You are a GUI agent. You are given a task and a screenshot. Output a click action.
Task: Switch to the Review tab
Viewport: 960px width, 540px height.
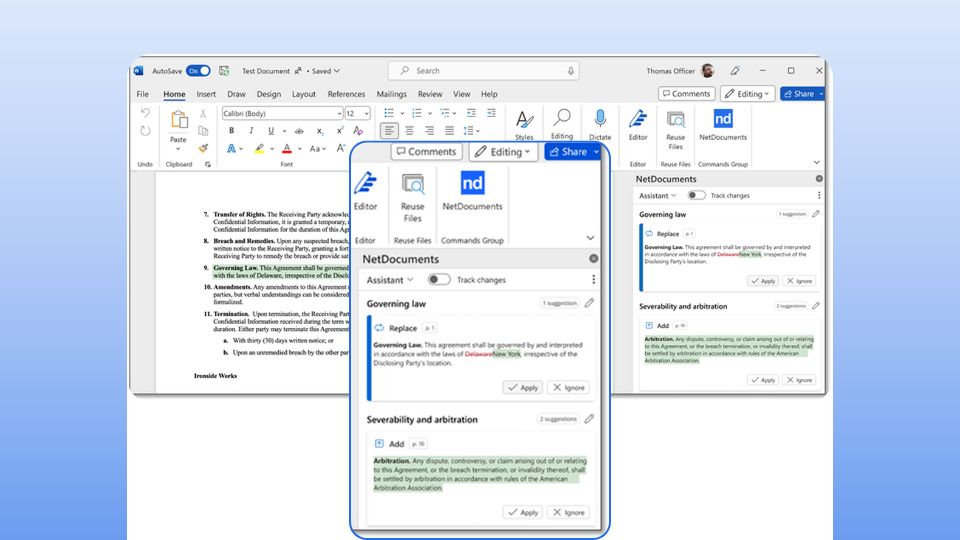(430, 94)
